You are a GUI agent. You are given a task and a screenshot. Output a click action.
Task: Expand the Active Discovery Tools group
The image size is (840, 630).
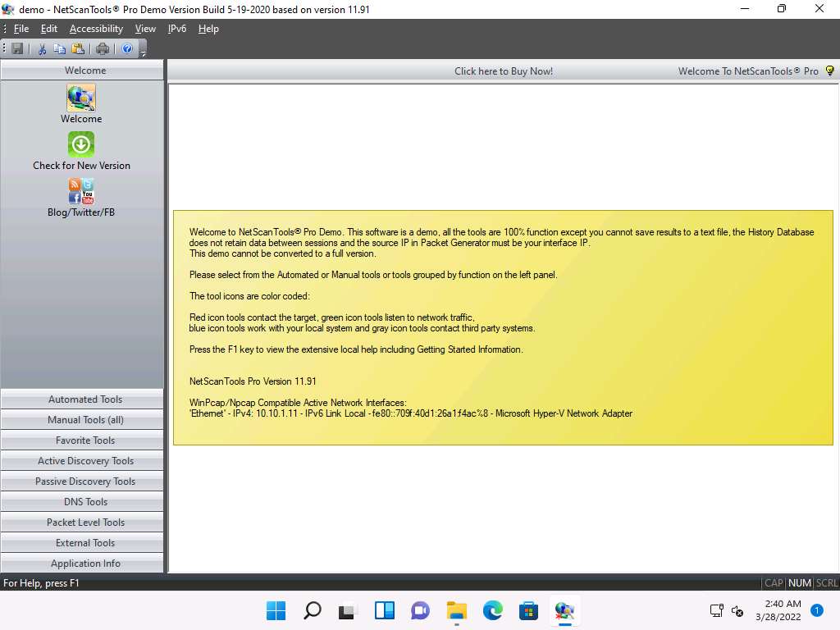point(84,461)
